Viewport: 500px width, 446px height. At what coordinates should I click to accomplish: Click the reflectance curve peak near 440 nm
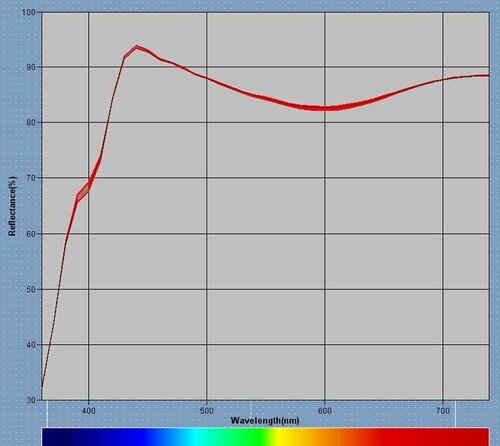coord(136,47)
